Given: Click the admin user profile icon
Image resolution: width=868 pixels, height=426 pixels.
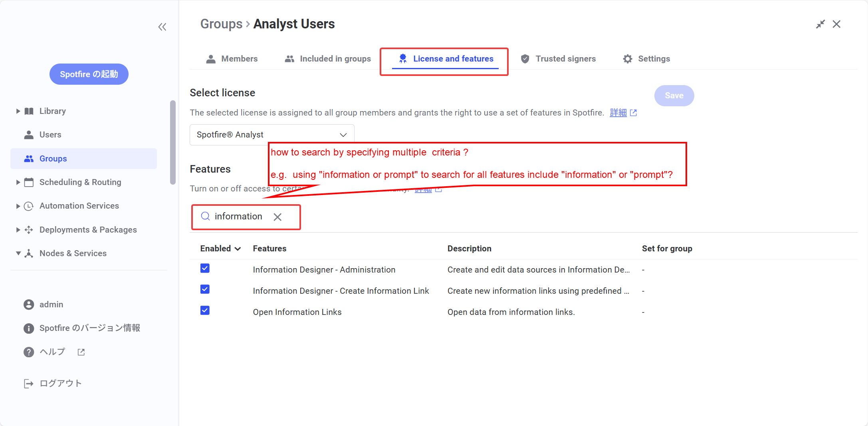Looking at the screenshot, I should tap(29, 305).
